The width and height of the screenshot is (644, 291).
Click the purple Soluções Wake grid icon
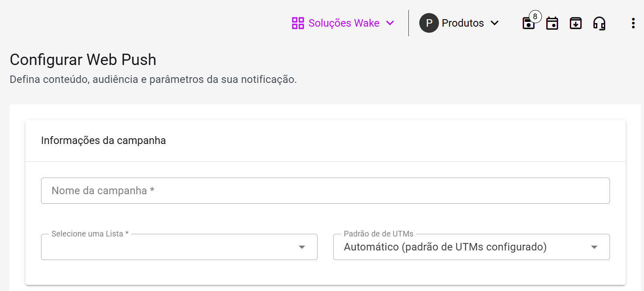click(298, 23)
